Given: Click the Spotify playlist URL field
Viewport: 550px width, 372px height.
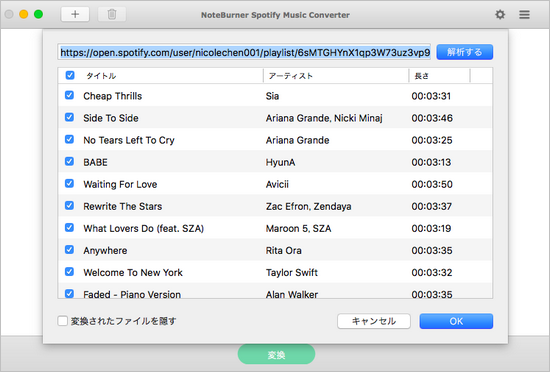Looking at the screenshot, I should pos(244,52).
